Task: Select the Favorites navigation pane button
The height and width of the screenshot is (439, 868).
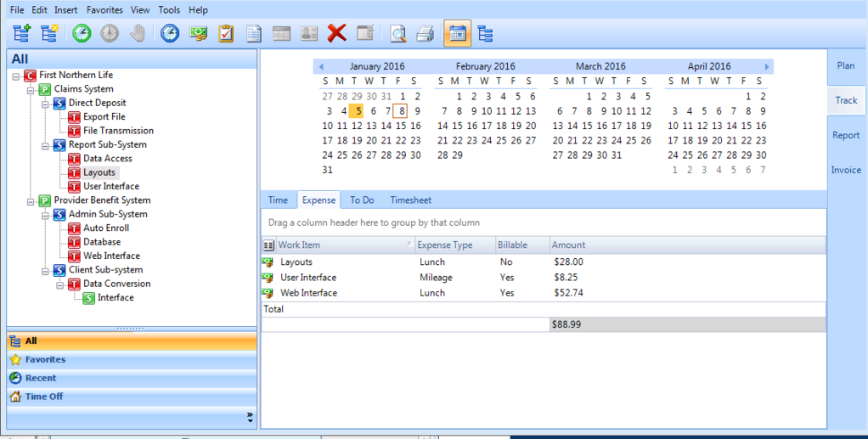Action: (132, 360)
